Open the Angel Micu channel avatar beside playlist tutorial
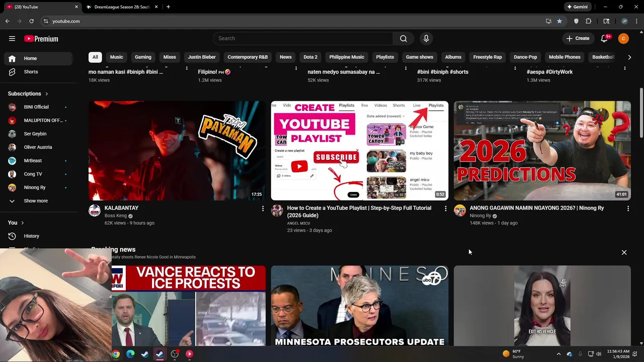This screenshot has width=644, height=362. pyautogui.click(x=277, y=211)
